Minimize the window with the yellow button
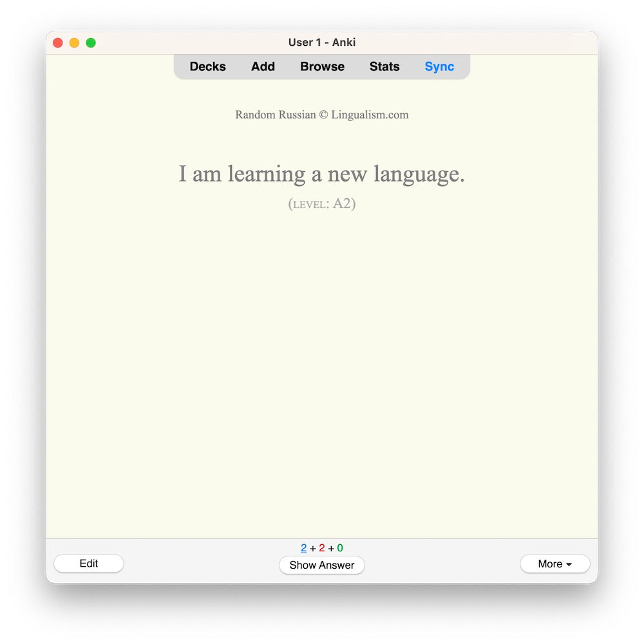 (74, 43)
